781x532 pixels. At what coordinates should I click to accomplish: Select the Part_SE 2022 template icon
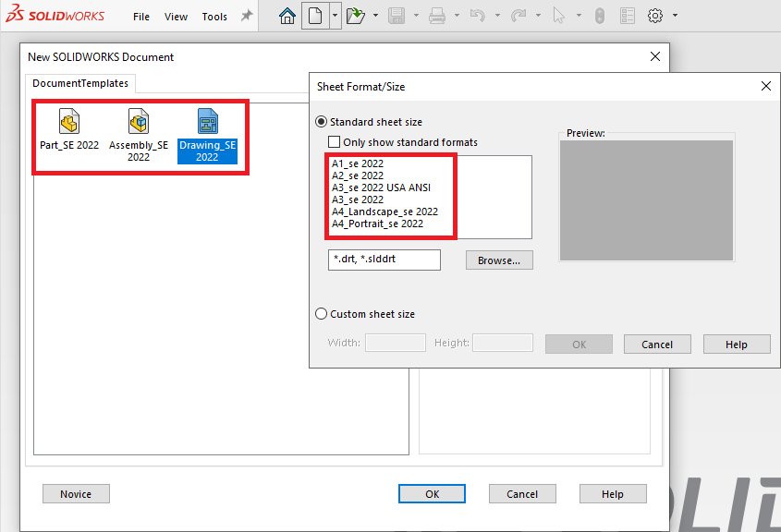(x=69, y=122)
